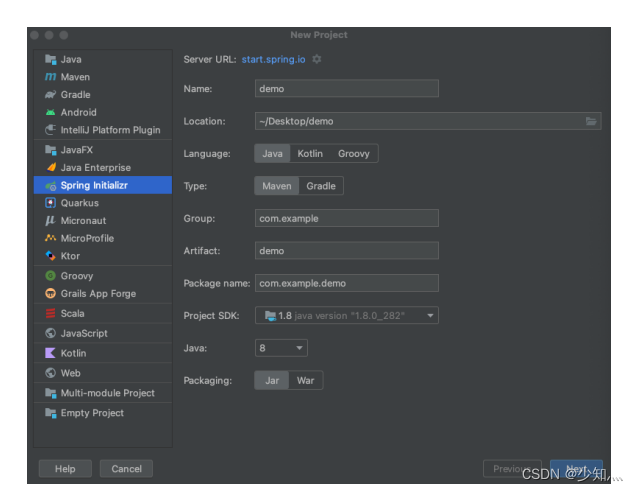
Task: Choose Gradle in the Type selector
Action: click(321, 186)
